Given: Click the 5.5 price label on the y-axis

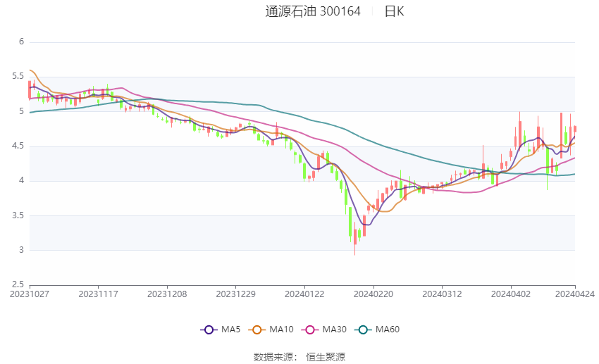Looking at the screenshot, I should tap(19, 77).
